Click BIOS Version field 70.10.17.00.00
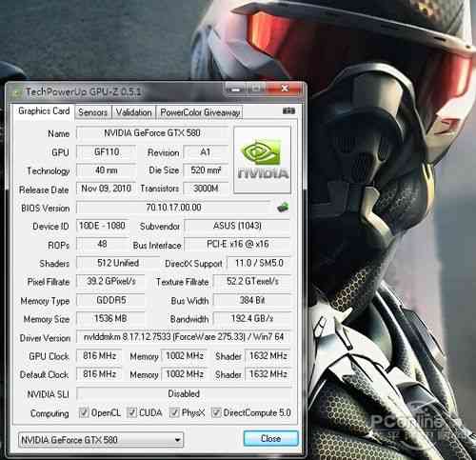The height and width of the screenshot is (460, 476). pos(173,208)
